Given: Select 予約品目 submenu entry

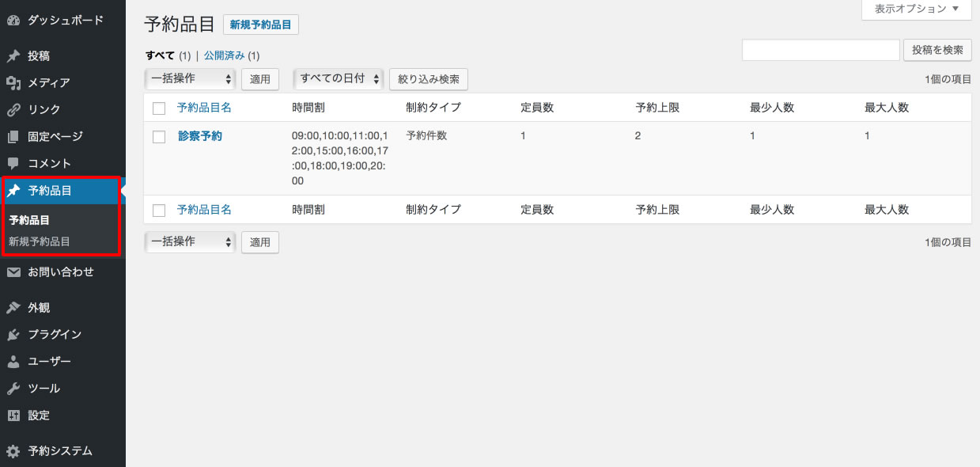Looking at the screenshot, I should [29, 221].
